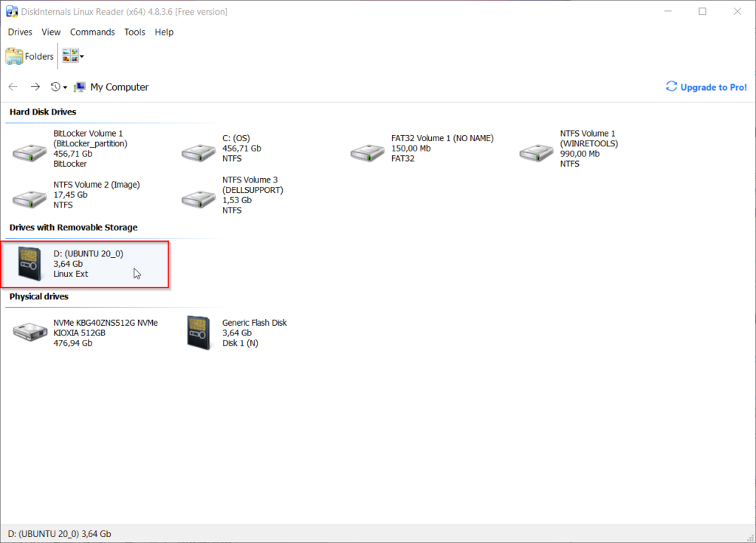Expand the view mode dropdown arrow
This screenshot has width=756, height=543.
(x=82, y=56)
